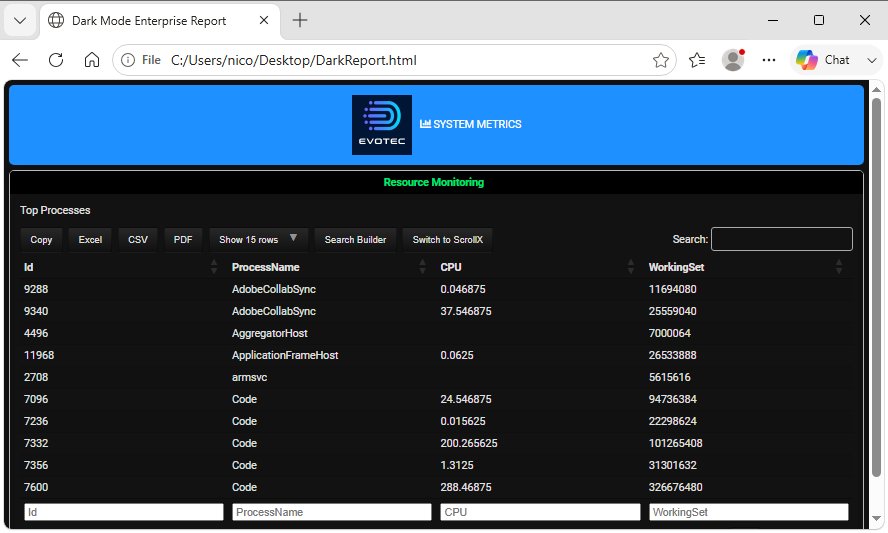Select WorkingSet value 94736384
The image size is (888, 533).
point(673,399)
